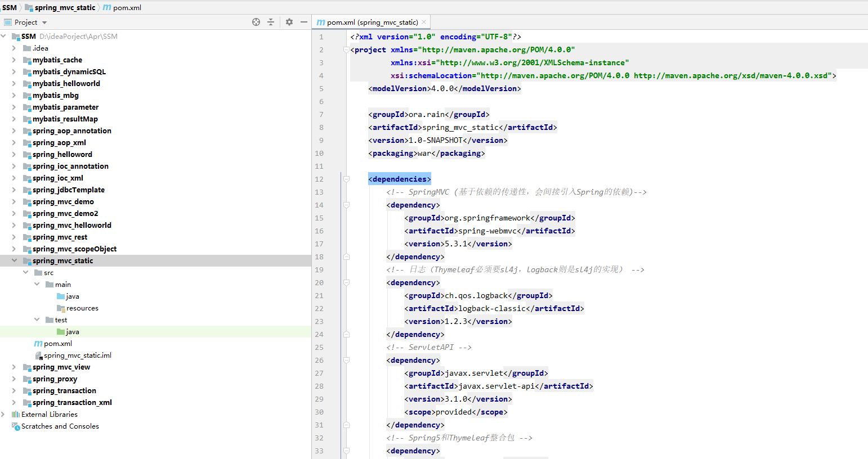Screen dimensions: 868x459
Task: Collapse the SSM root project node
Action: pyautogui.click(x=3, y=36)
